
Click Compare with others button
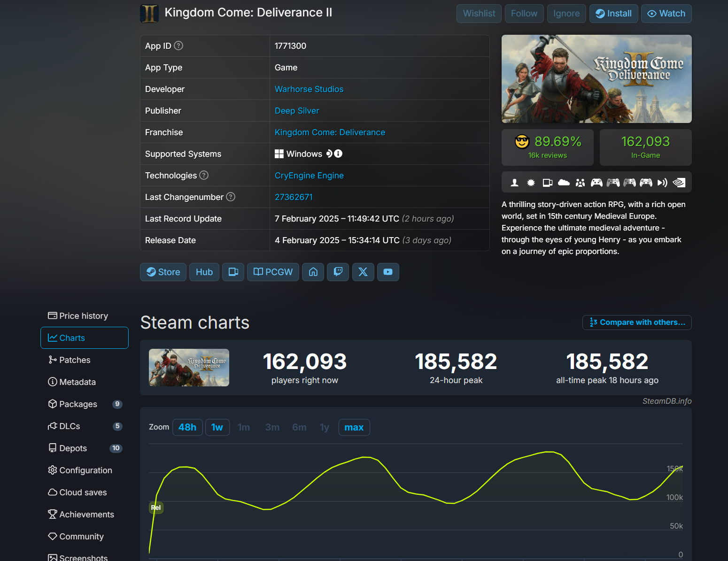(637, 323)
